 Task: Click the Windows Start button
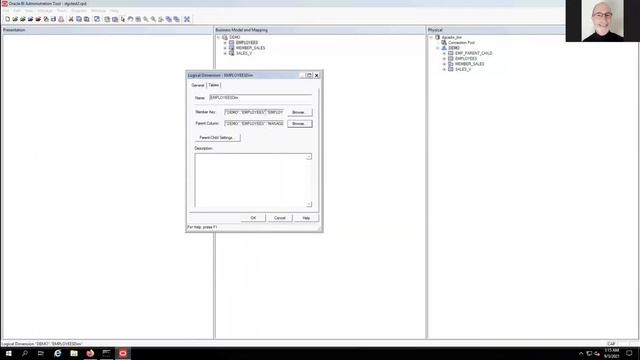click(9, 353)
